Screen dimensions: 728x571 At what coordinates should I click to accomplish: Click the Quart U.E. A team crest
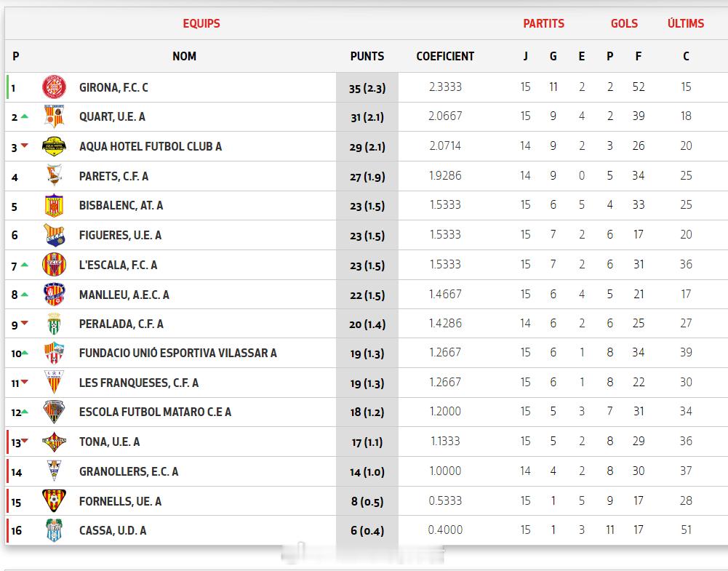54,116
